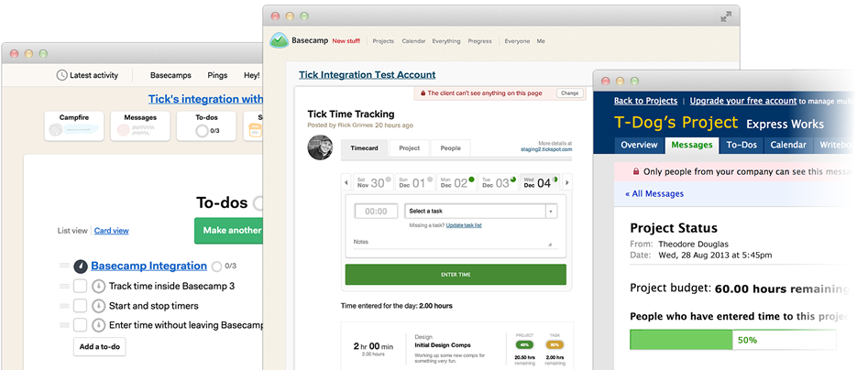This screenshot has height=370, width=868.
Task: Select Tue Dec 03 in timecard
Action: click(x=498, y=182)
